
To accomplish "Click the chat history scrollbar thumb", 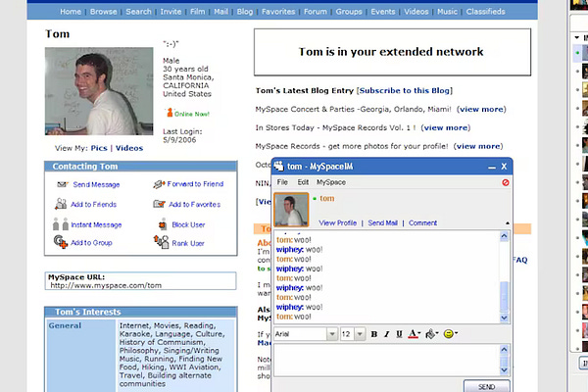I will pos(504,296).
